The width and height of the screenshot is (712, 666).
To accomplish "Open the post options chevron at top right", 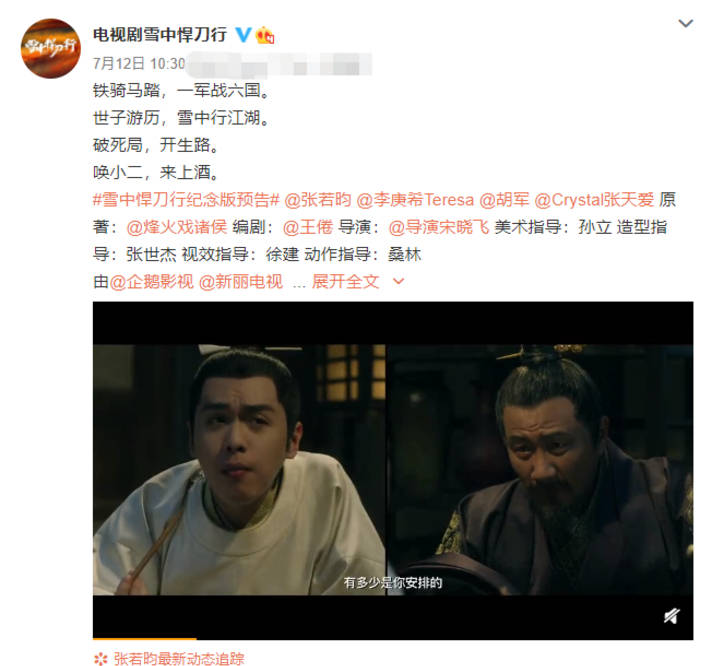I will point(685,23).
